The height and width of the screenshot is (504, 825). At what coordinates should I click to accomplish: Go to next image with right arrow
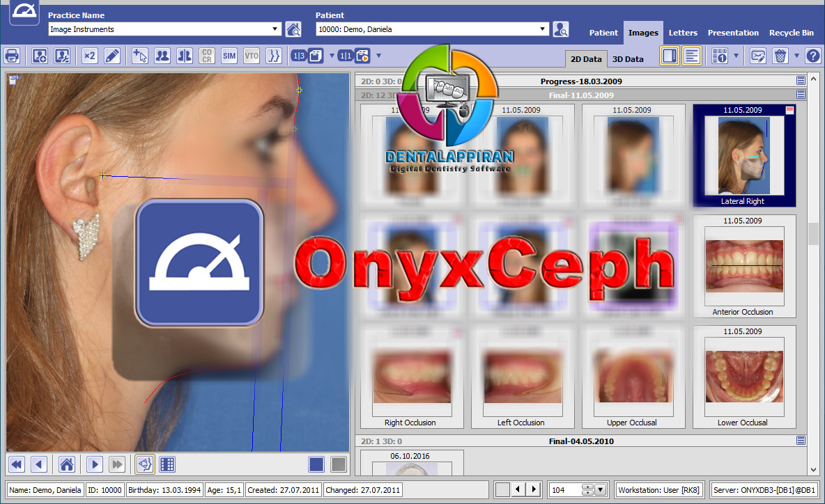(95, 464)
